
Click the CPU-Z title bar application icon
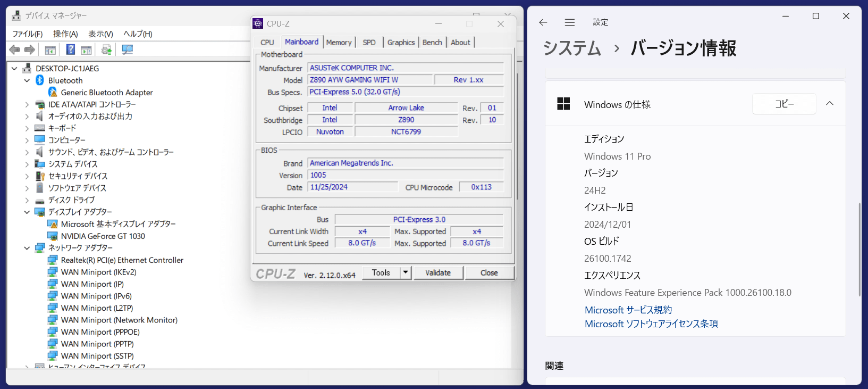point(258,23)
